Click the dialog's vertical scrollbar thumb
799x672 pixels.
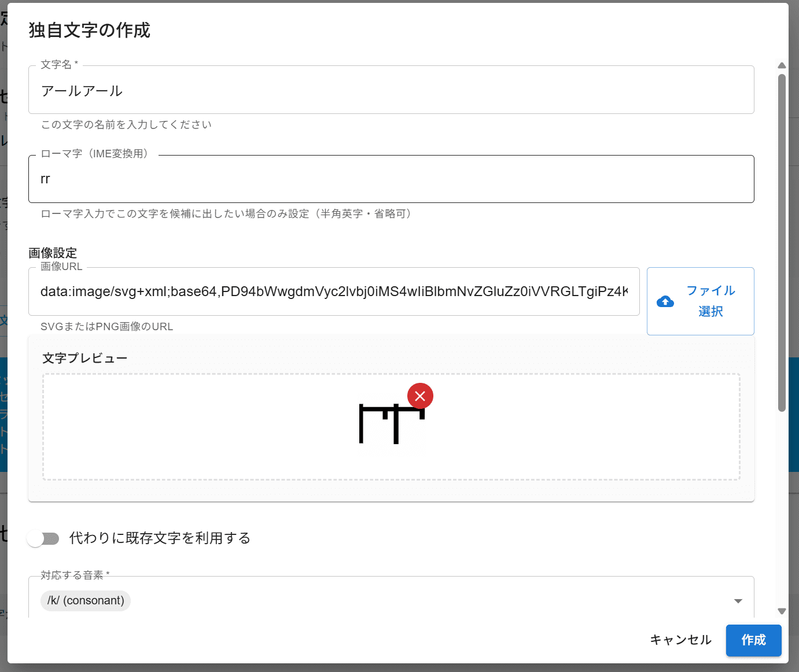click(782, 243)
